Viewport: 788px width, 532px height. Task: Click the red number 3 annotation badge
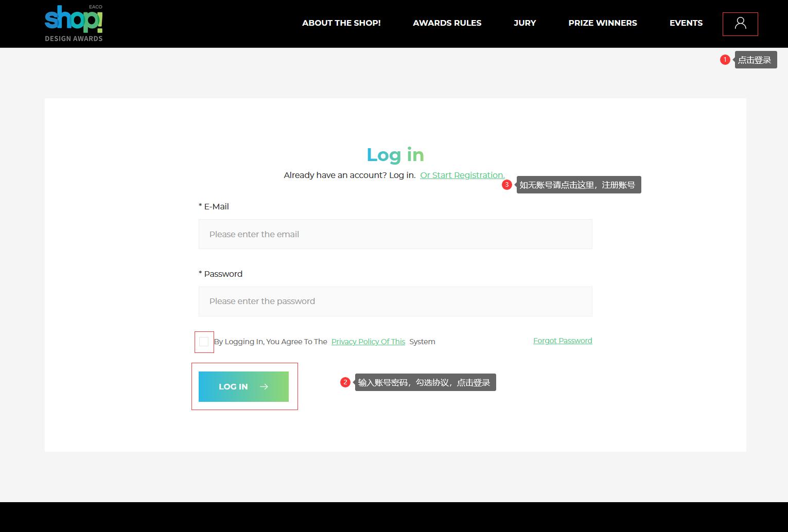506,185
